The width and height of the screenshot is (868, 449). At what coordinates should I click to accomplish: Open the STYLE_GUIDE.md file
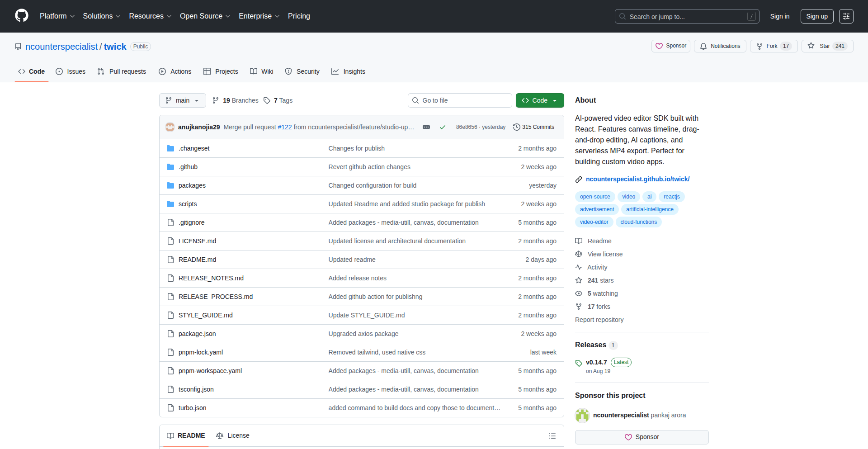coord(206,315)
